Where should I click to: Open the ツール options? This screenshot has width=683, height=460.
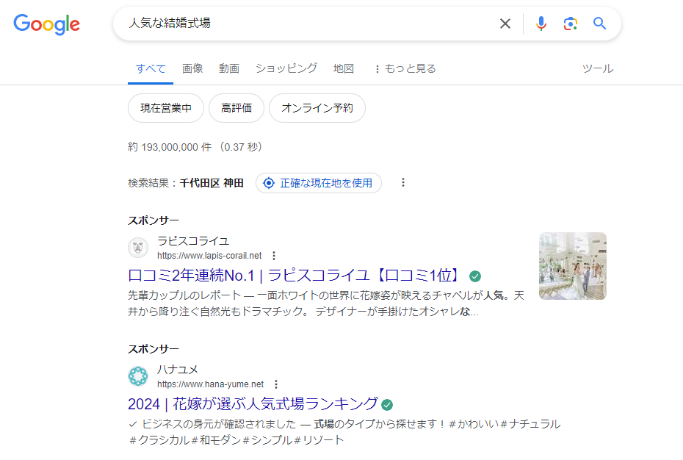point(598,69)
